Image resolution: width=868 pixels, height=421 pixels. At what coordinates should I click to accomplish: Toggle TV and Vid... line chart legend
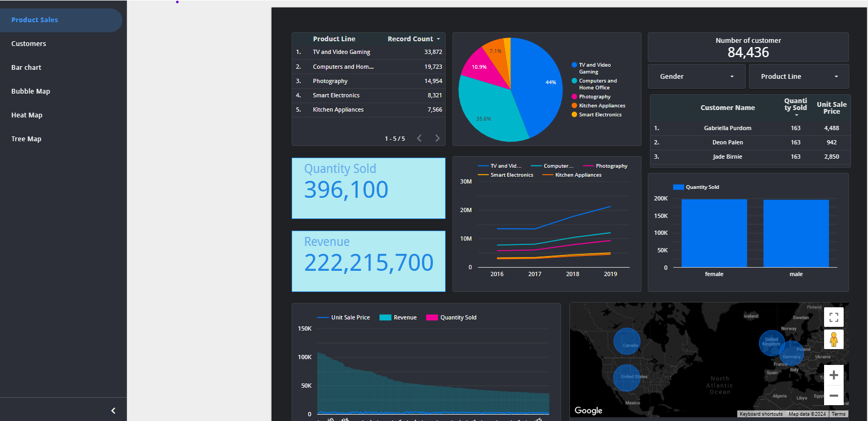tap(500, 166)
